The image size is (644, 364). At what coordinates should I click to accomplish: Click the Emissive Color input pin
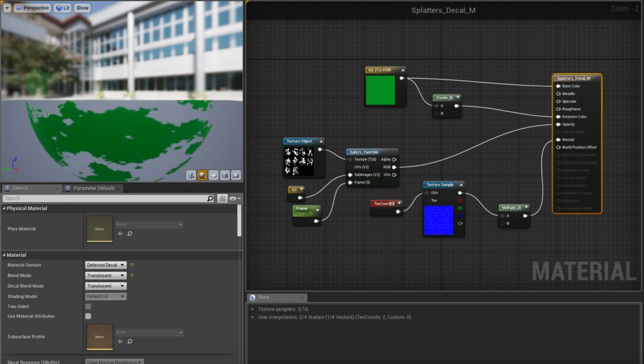click(558, 117)
